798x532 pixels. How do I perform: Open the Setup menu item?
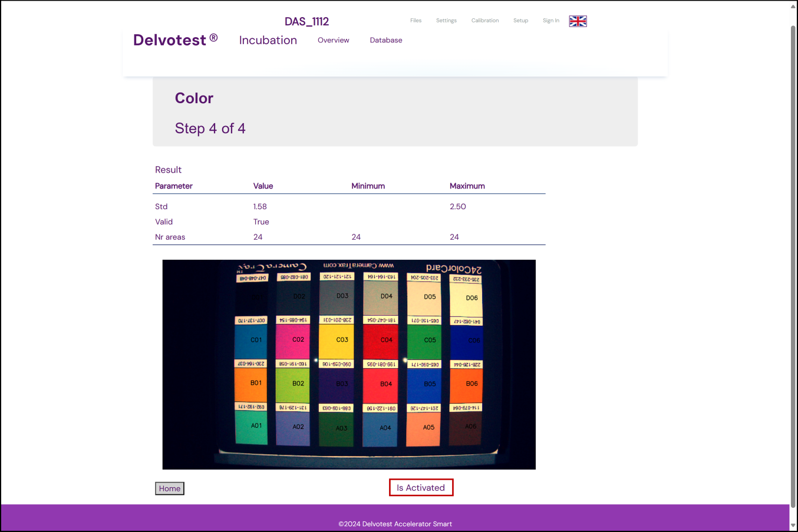click(x=520, y=21)
